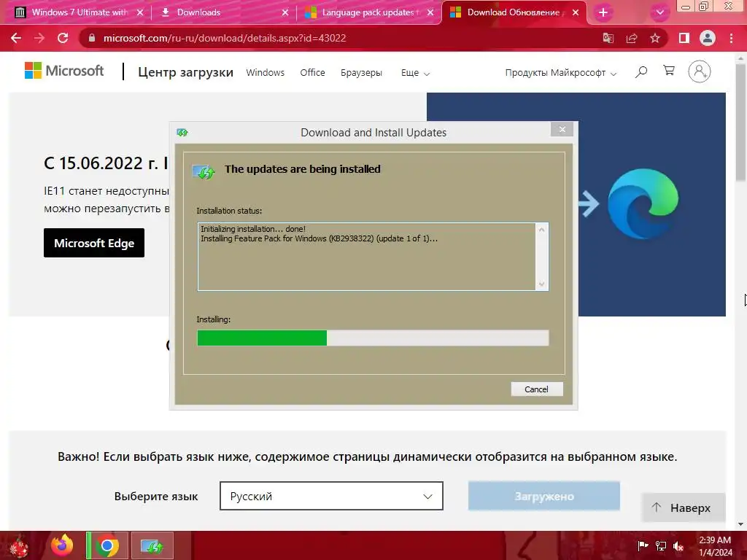The height and width of the screenshot is (560, 747).
Task: Click the address bar URL
Action: pos(225,38)
